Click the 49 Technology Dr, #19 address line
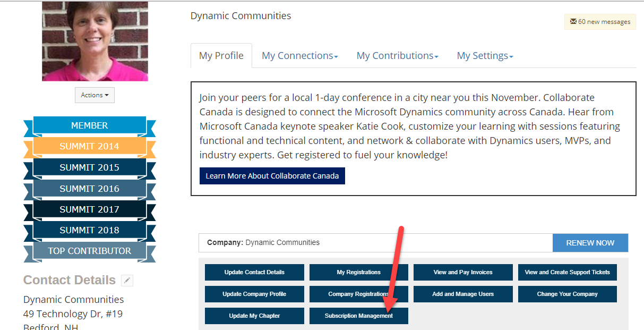Screen dimensions: 644x330 point(73,314)
